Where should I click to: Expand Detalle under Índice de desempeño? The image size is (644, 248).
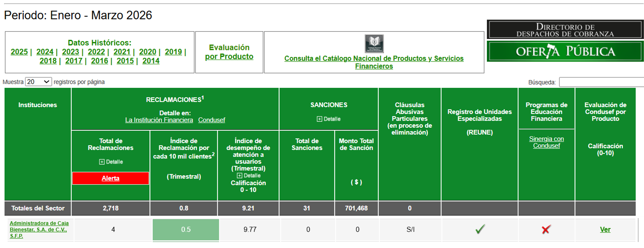point(248,176)
